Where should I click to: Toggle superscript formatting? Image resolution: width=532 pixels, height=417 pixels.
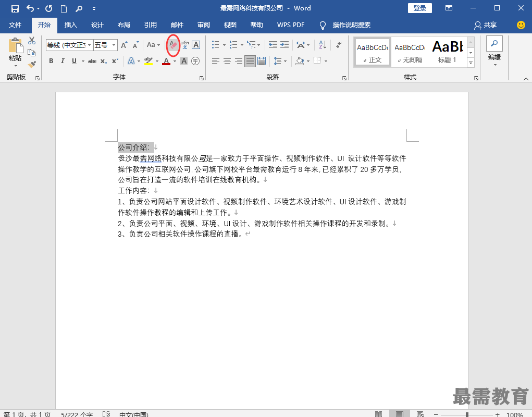tap(115, 61)
